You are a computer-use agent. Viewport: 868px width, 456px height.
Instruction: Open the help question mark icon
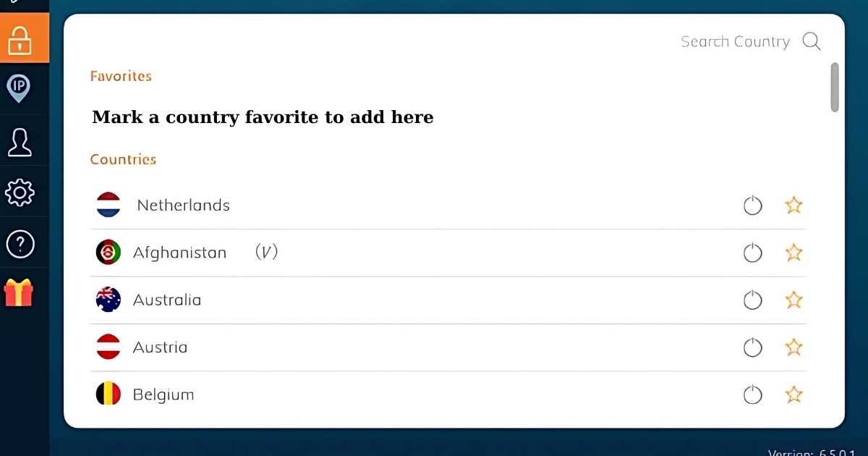pos(20,244)
